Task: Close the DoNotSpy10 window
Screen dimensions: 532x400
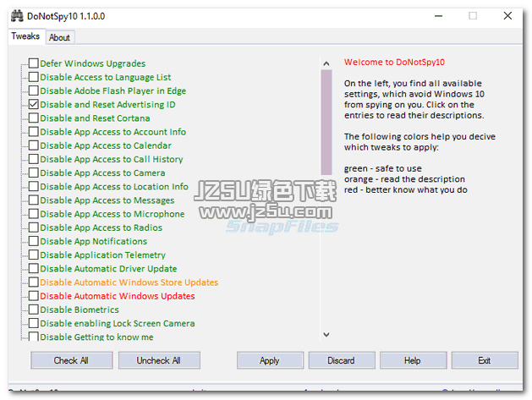Action: 507,16
